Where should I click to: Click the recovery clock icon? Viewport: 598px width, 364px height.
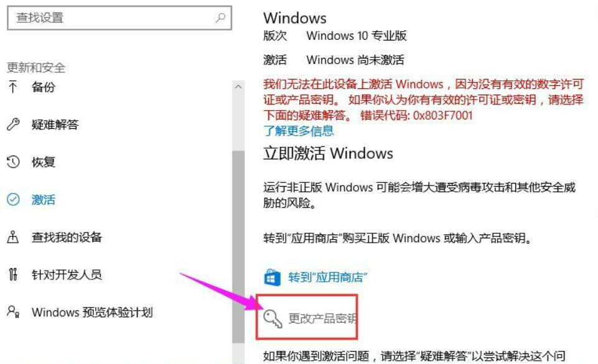[x=13, y=162]
